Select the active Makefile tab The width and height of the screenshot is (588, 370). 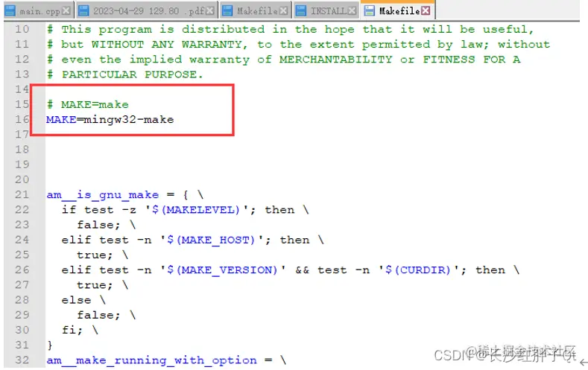pyautogui.click(x=399, y=11)
